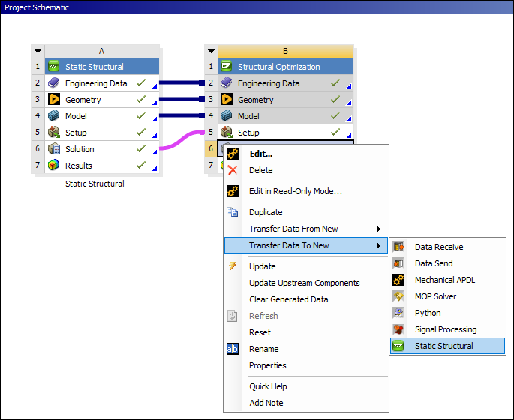
Task: Click the MOP Solver icon
Action: [x=398, y=296]
